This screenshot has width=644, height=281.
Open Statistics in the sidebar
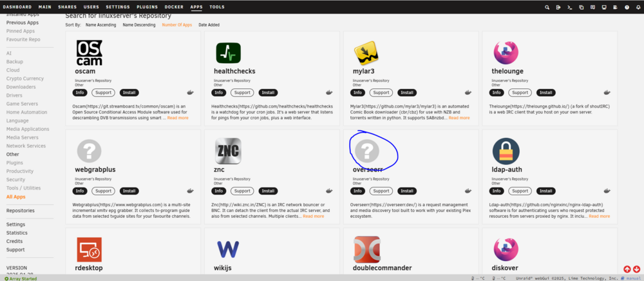[x=17, y=233]
